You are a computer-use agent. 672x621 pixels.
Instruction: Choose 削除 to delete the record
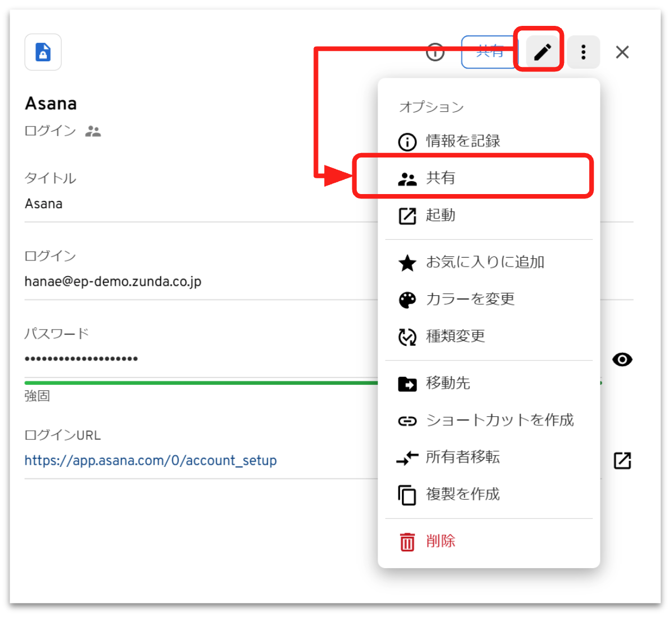click(489, 541)
